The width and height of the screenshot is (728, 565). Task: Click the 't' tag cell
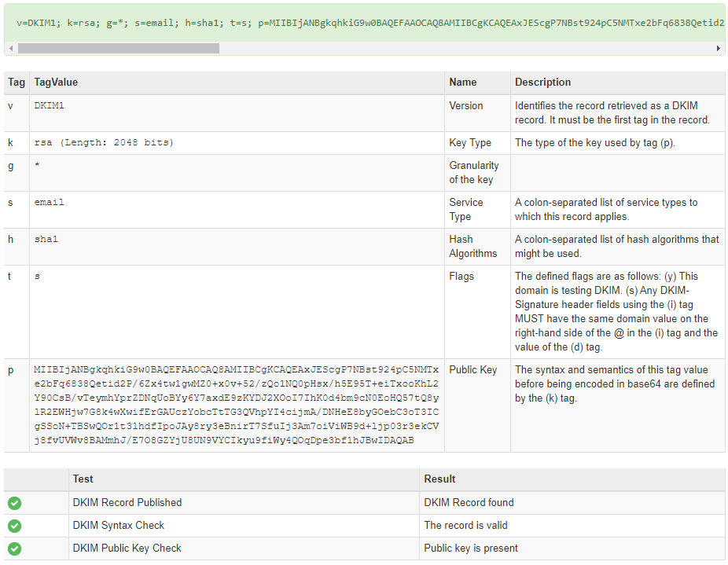[9, 277]
